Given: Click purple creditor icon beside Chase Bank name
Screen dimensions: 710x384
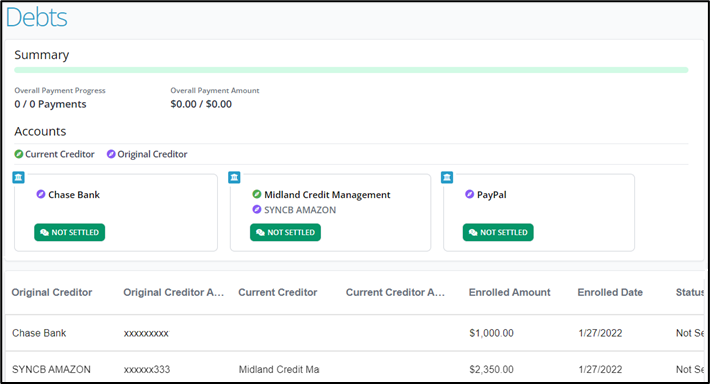Looking at the screenshot, I should point(41,194).
